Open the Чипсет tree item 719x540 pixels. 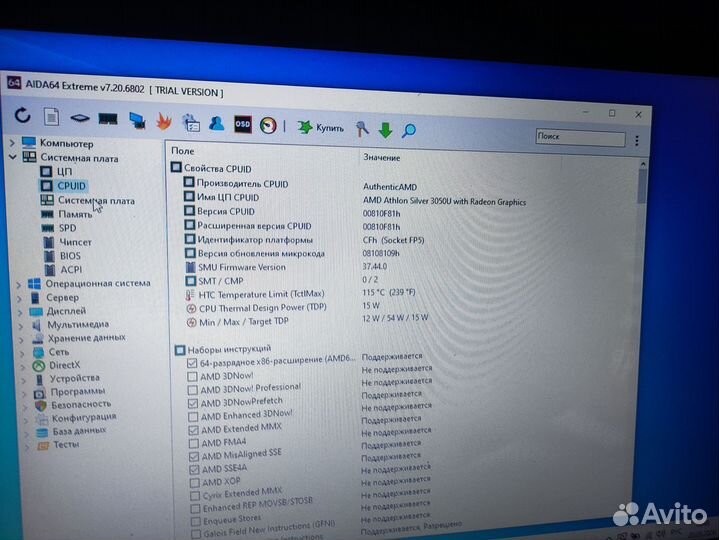pyautogui.click(x=67, y=242)
